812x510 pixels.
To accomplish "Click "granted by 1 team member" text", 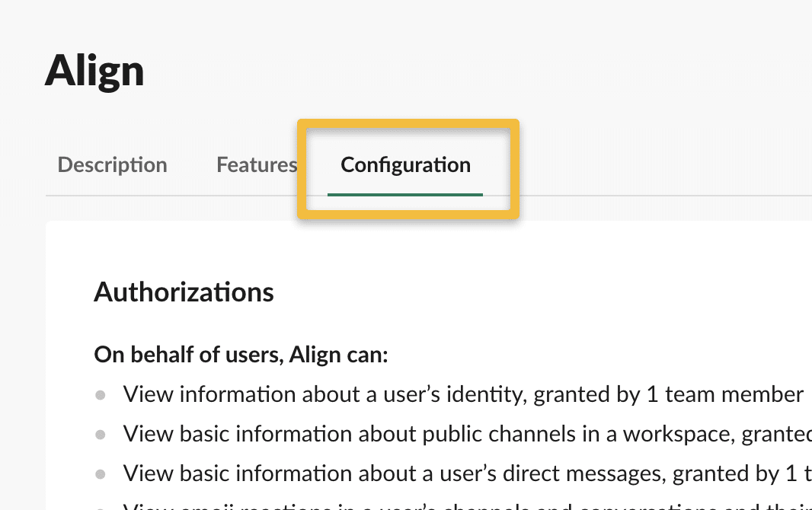I will [668, 394].
